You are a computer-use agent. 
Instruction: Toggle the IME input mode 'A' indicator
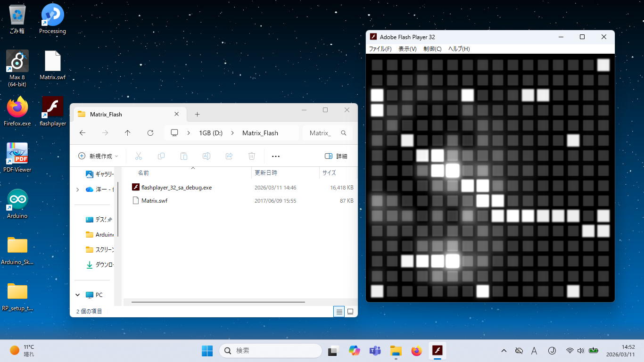pos(534,351)
